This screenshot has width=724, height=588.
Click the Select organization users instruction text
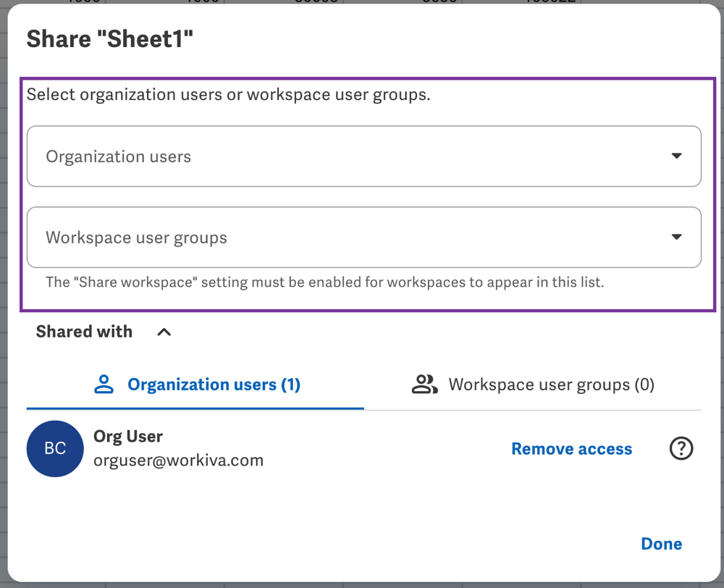point(228,95)
